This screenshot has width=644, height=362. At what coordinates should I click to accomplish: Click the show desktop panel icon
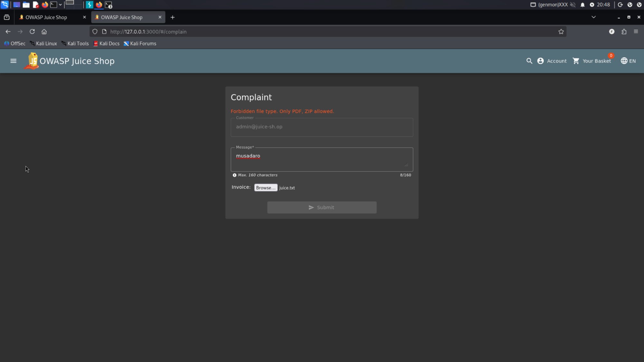click(x=16, y=5)
